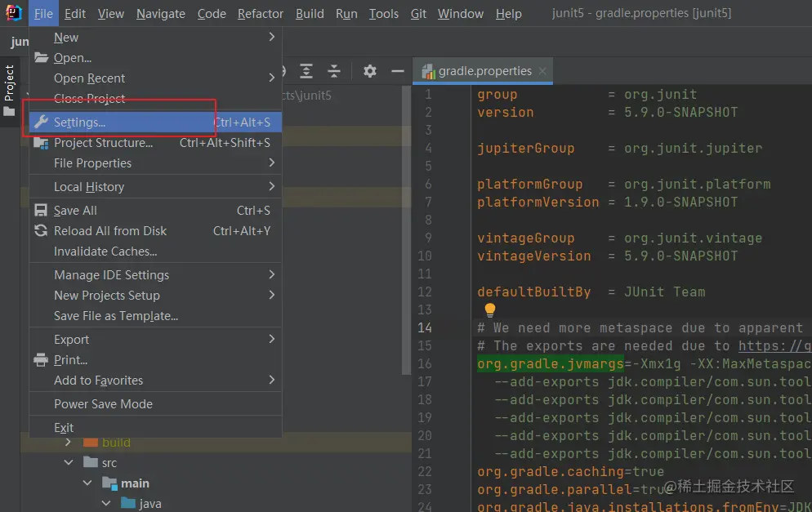This screenshot has height=512, width=812.
Task: Open the Navigate menu
Action: pyautogui.click(x=161, y=13)
